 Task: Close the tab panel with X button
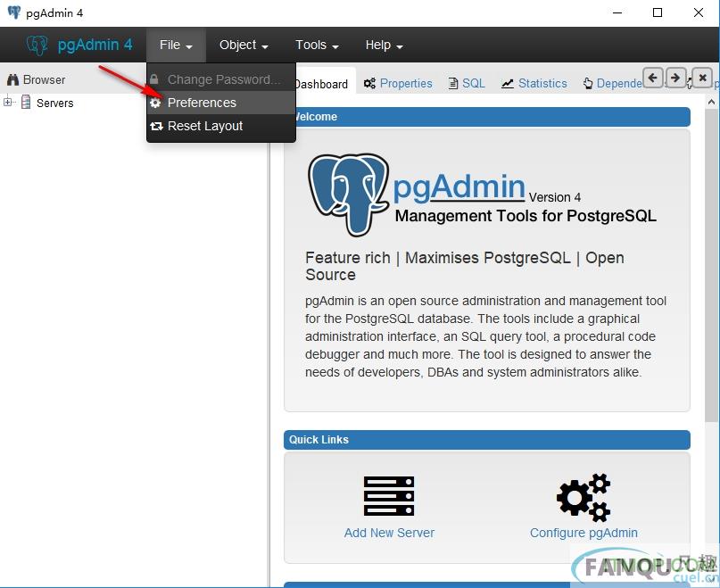[x=702, y=78]
